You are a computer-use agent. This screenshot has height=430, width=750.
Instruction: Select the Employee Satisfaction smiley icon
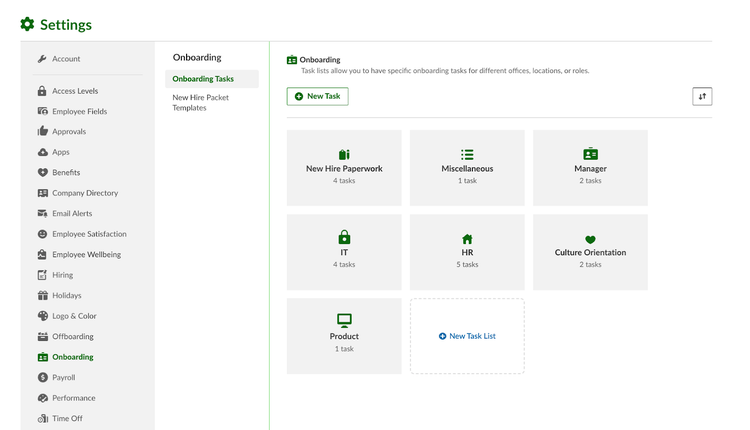point(43,234)
